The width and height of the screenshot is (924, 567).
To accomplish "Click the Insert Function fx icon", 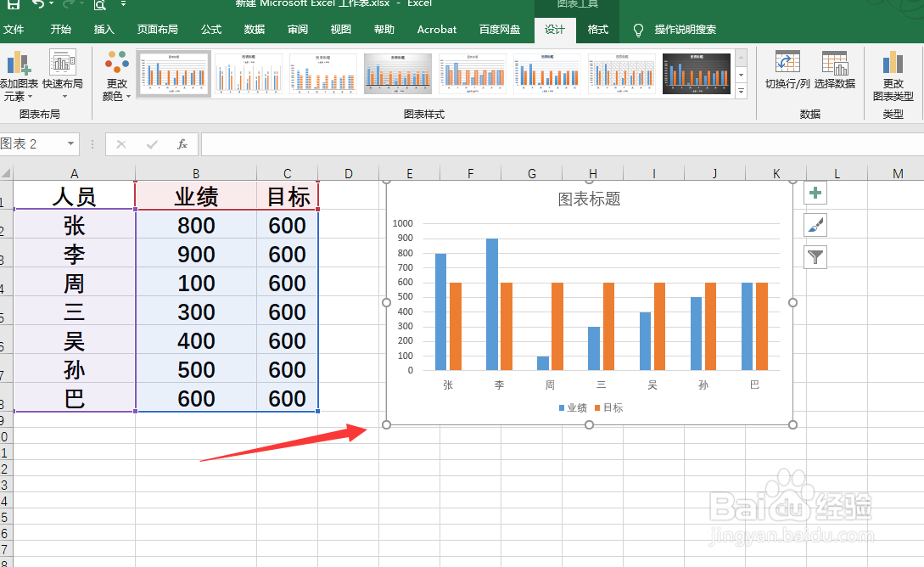I will 182,143.
